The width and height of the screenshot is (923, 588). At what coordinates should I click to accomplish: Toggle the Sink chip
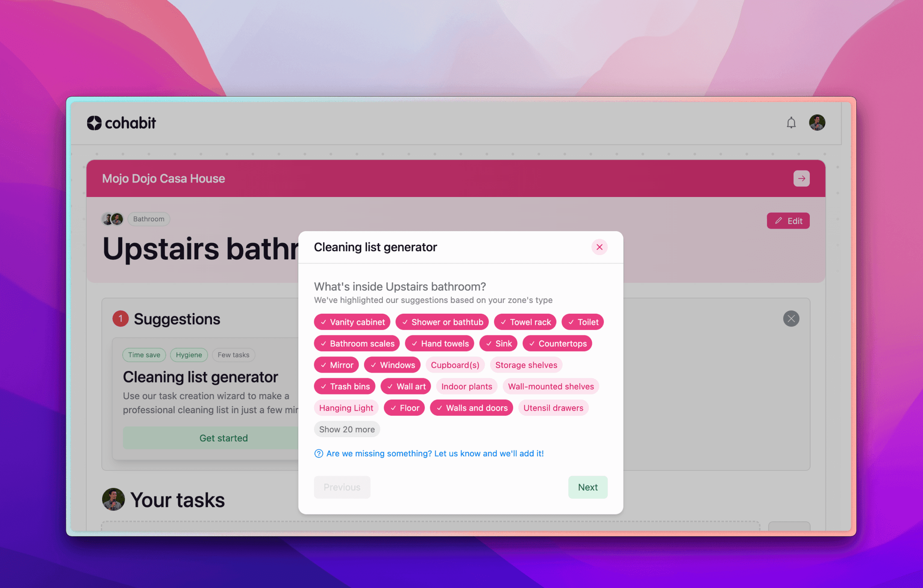498,344
